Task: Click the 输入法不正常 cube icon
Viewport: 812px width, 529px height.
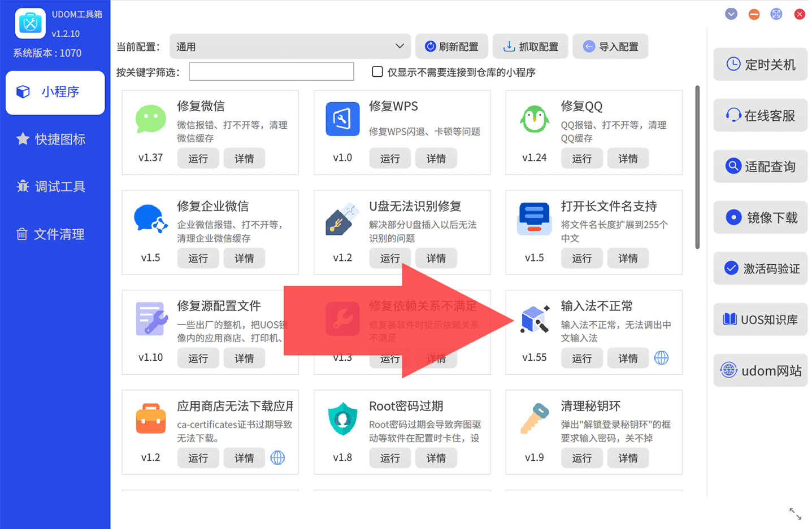Action: 535,319
